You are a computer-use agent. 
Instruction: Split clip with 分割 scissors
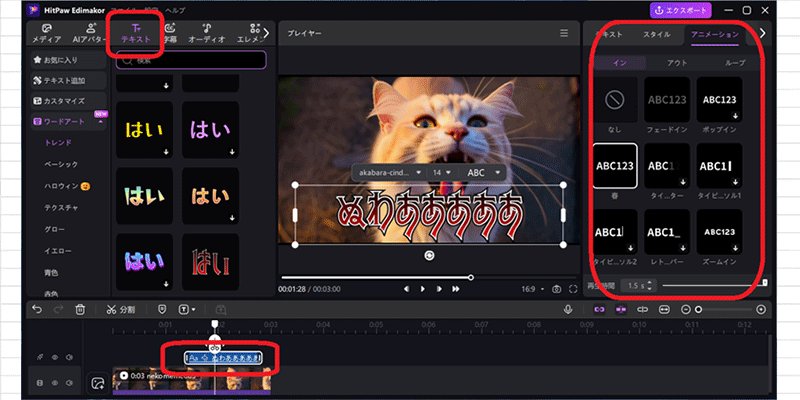click(x=121, y=309)
